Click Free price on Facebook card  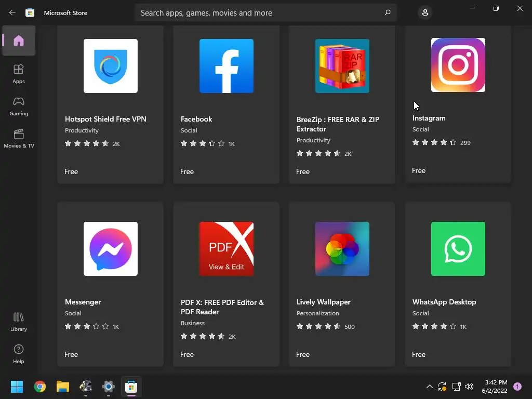[x=187, y=171]
